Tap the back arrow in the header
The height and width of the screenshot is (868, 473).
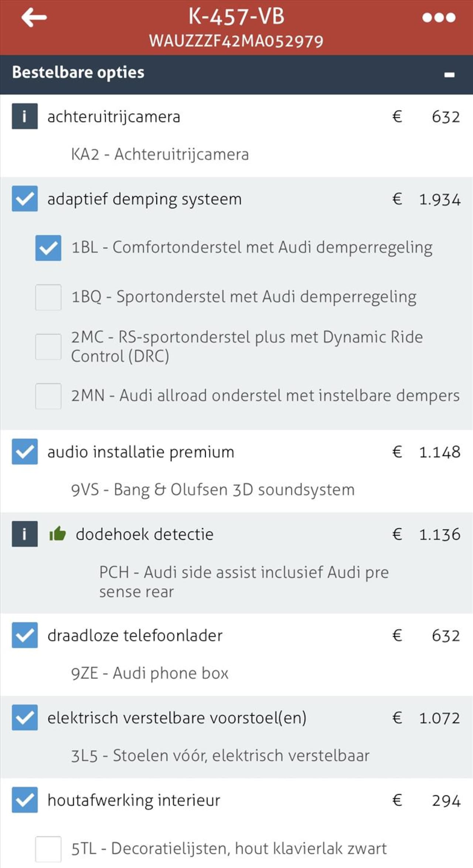click(x=34, y=17)
